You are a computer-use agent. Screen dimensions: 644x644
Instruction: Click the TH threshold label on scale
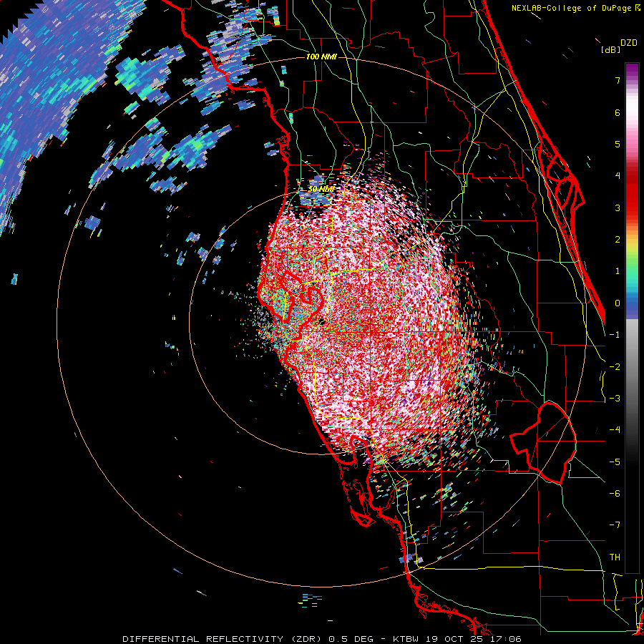pyautogui.click(x=615, y=557)
